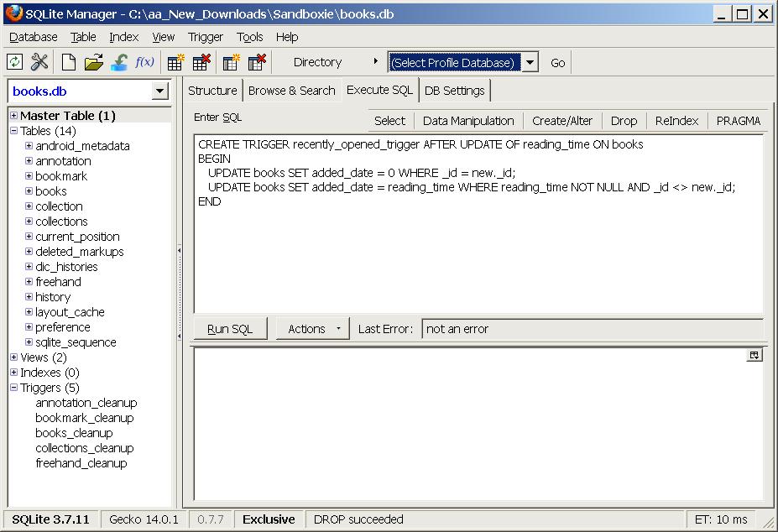Image resolution: width=778 pixels, height=532 pixels.
Task: Click the ReIndex template button
Action: click(x=676, y=121)
